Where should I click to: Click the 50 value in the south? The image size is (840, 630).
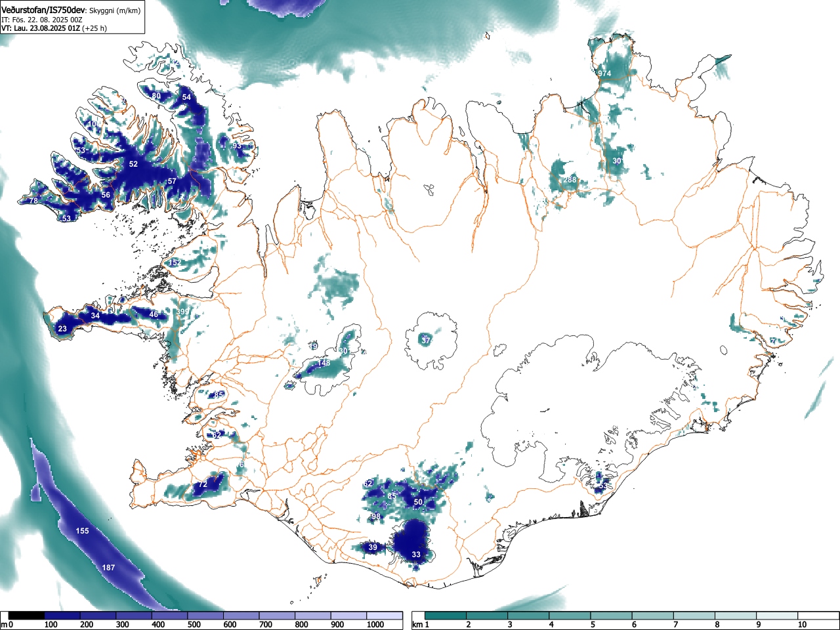pyautogui.click(x=418, y=502)
